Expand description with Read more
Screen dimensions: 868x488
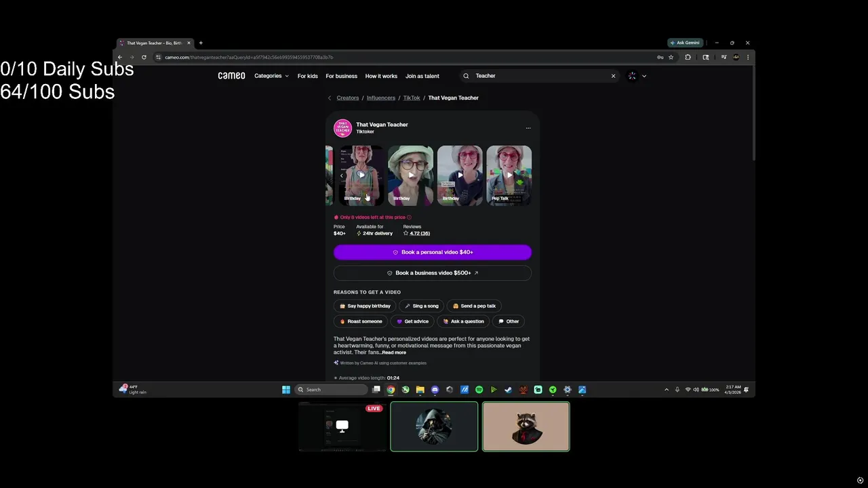394,352
